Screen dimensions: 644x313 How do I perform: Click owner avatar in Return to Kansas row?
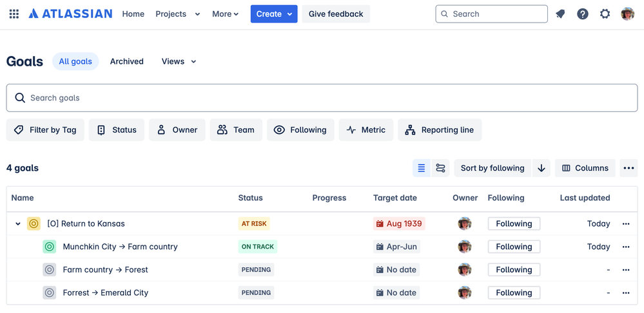(465, 223)
